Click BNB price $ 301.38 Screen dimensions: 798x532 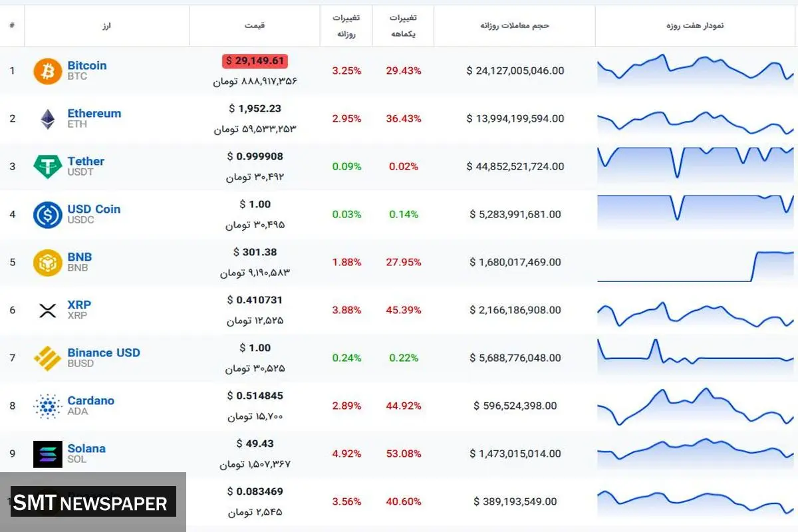click(255, 252)
